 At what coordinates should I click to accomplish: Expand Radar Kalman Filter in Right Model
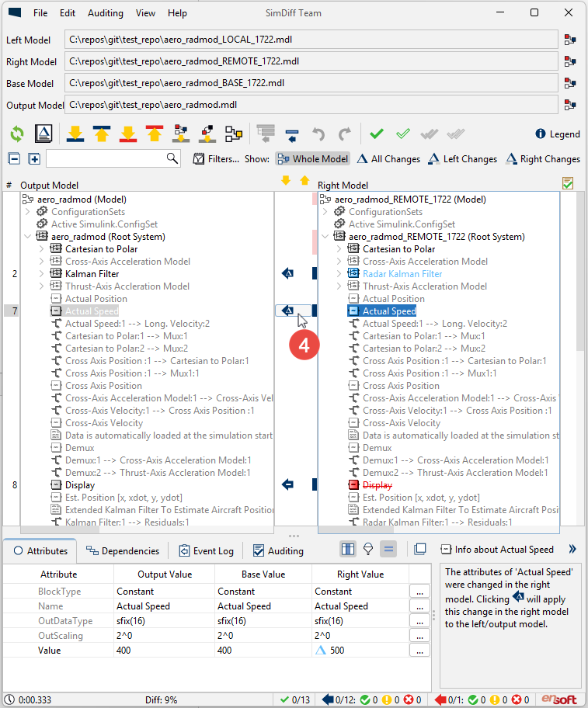pyautogui.click(x=339, y=273)
